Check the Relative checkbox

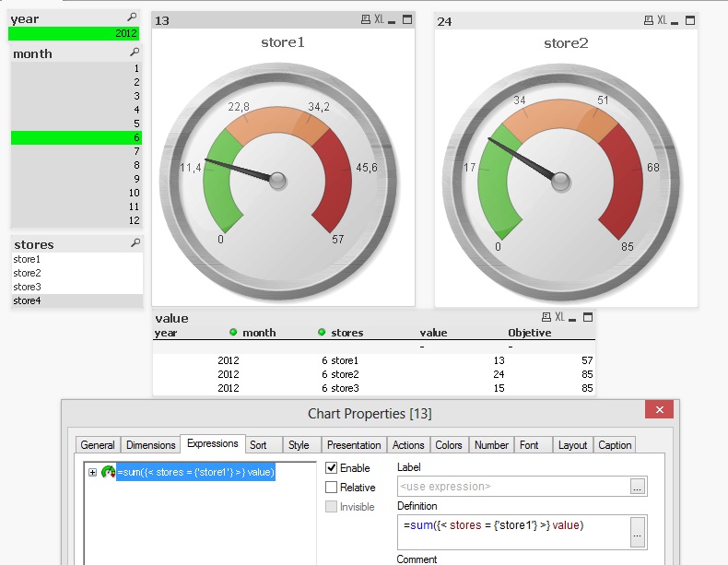click(333, 488)
